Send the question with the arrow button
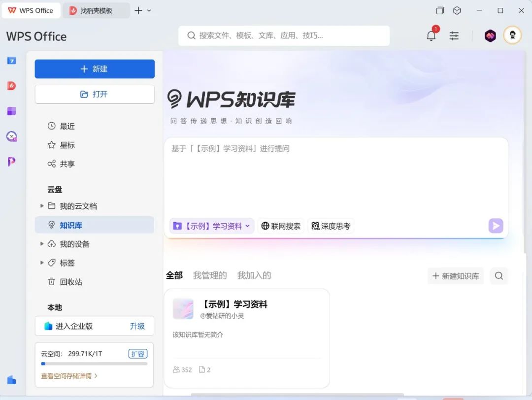 (x=496, y=226)
